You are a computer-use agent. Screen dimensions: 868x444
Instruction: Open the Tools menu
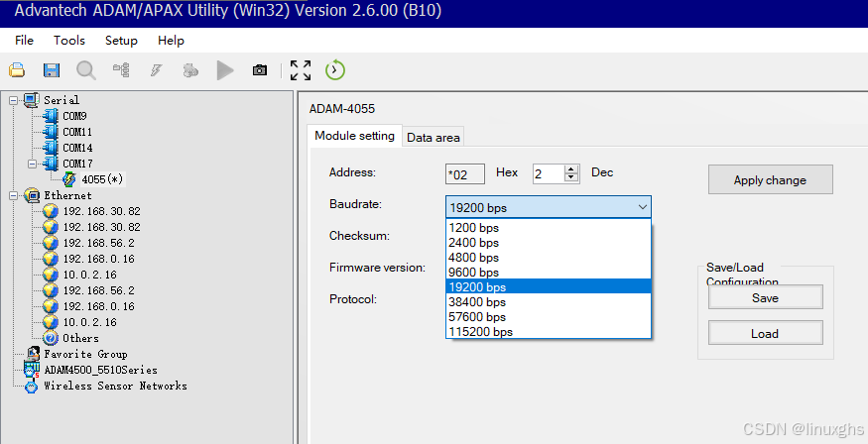pyautogui.click(x=69, y=41)
